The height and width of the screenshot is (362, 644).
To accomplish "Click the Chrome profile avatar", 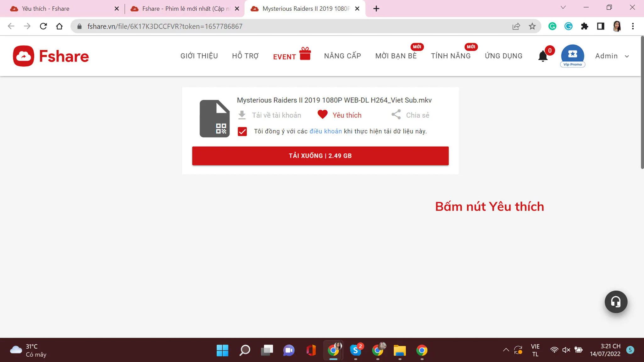I will tap(617, 26).
